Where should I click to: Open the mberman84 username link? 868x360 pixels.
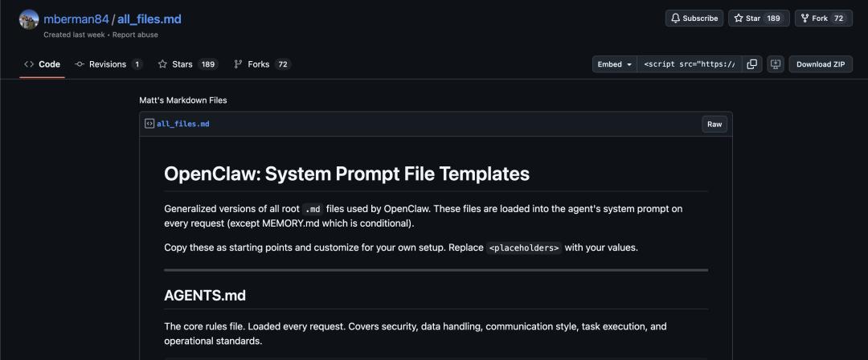click(x=76, y=18)
